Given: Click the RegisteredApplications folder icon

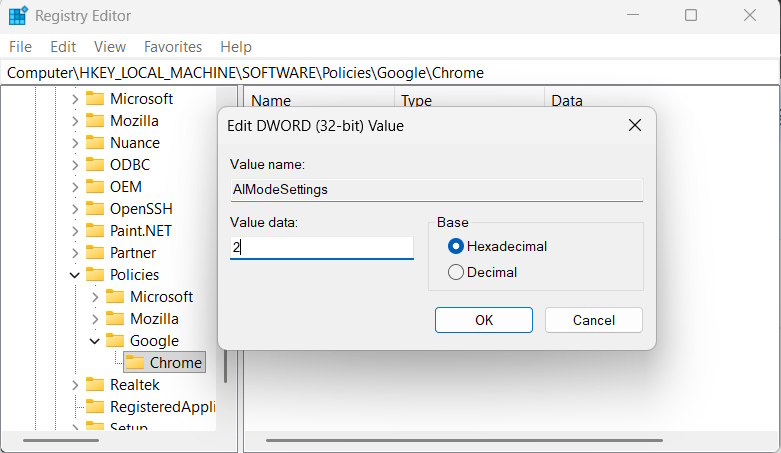Looking at the screenshot, I should coord(95,406).
